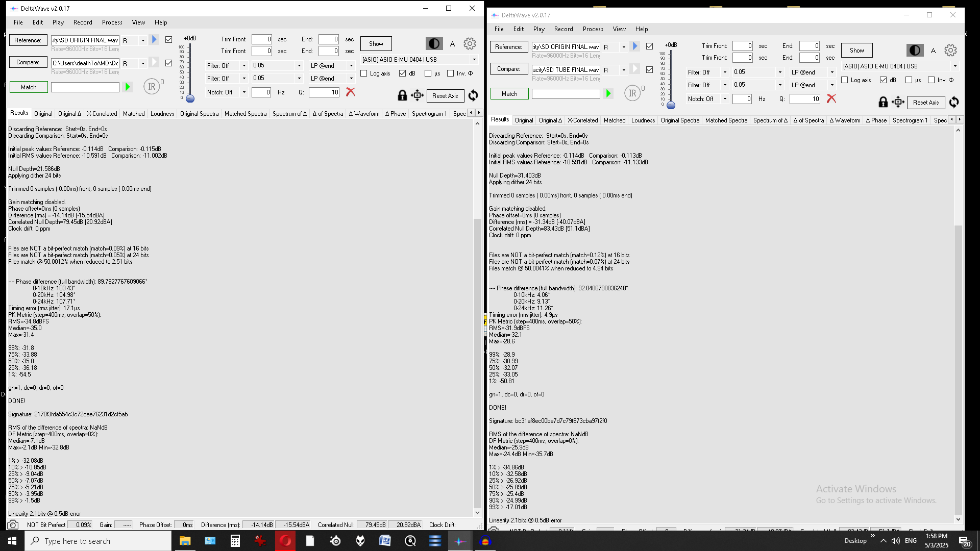Toggle reference enable checkbox in left window
The image size is (980, 551).
click(x=169, y=39)
